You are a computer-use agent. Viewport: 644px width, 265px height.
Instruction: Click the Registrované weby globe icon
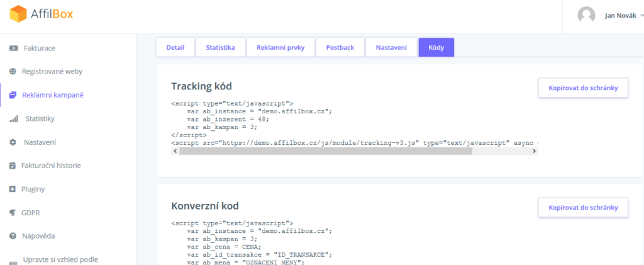pos(13,72)
